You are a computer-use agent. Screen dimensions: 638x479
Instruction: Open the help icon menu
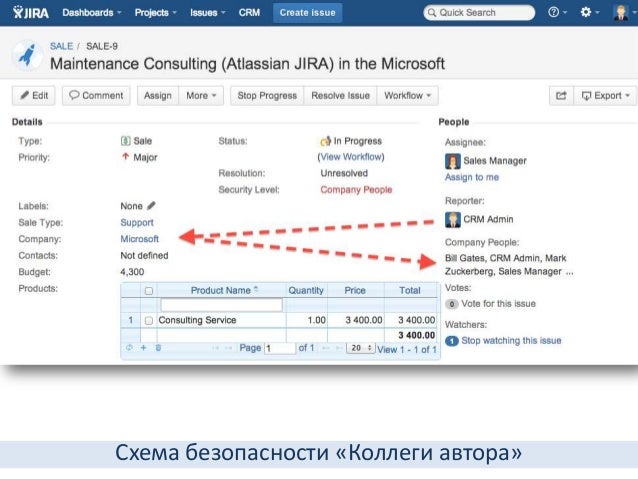[557, 12]
